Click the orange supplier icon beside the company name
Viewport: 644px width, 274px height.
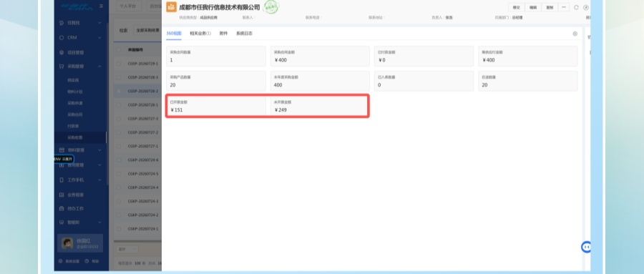pyautogui.click(x=171, y=7)
